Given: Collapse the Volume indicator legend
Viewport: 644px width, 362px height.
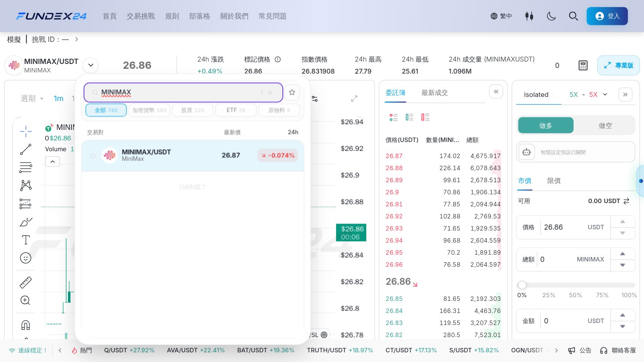Looking at the screenshot, I should tap(53, 162).
